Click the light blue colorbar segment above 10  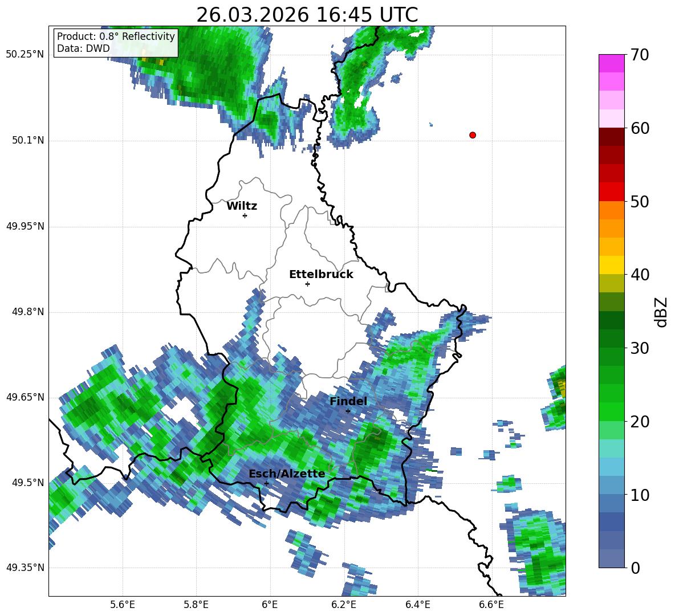click(x=611, y=485)
